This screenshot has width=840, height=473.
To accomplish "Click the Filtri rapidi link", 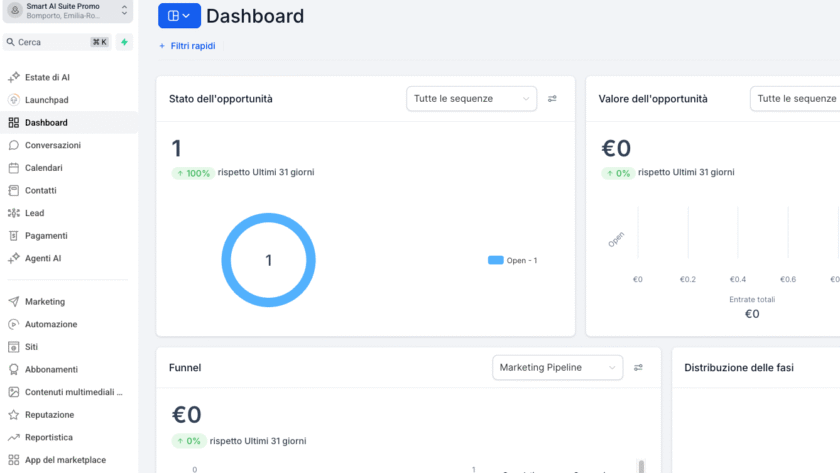I will coord(187,46).
